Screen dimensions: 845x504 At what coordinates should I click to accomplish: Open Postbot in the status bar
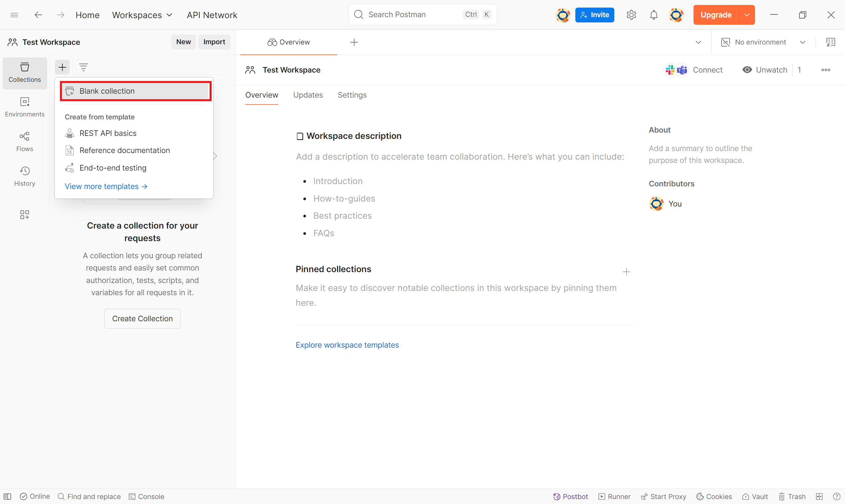(570, 496)
